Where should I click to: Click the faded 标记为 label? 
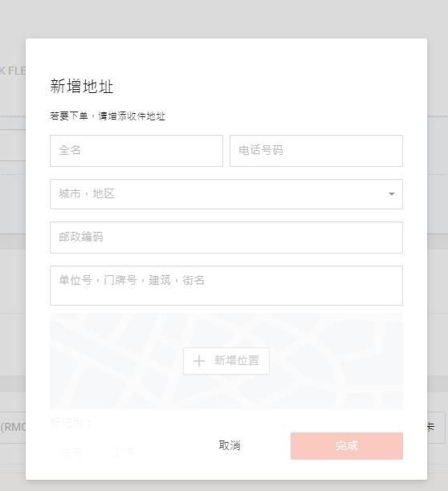coord(71,423)
